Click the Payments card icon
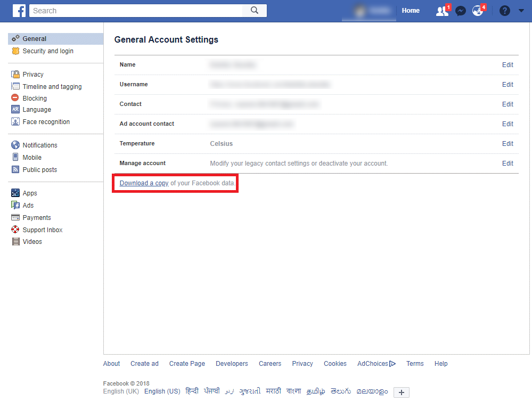The width and height of the screenshot is (532, 401). [x=15, y=217]
